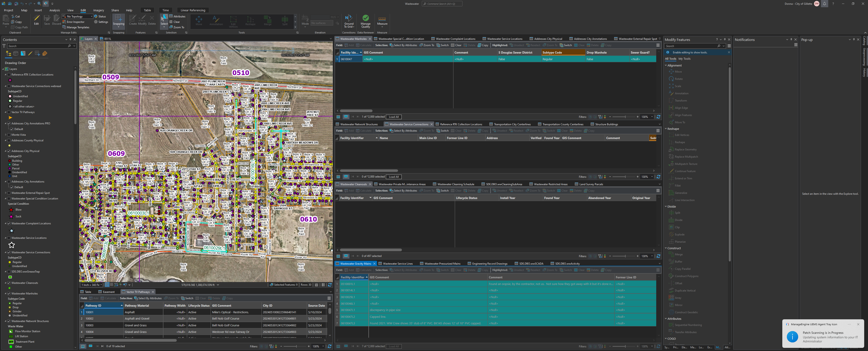Click the Ground To Grid icon
868x351 pixels.
[x=349, y=18]
